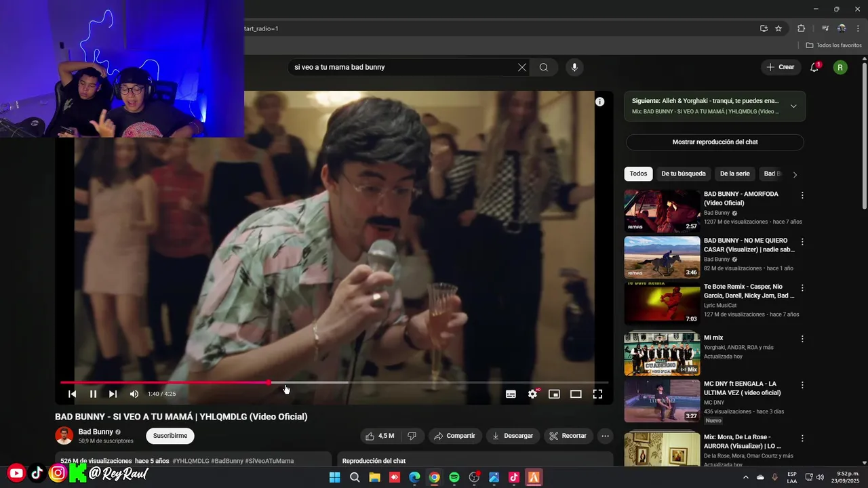Click the Descargar button
The image size is (868, 488).
point(513,436)
